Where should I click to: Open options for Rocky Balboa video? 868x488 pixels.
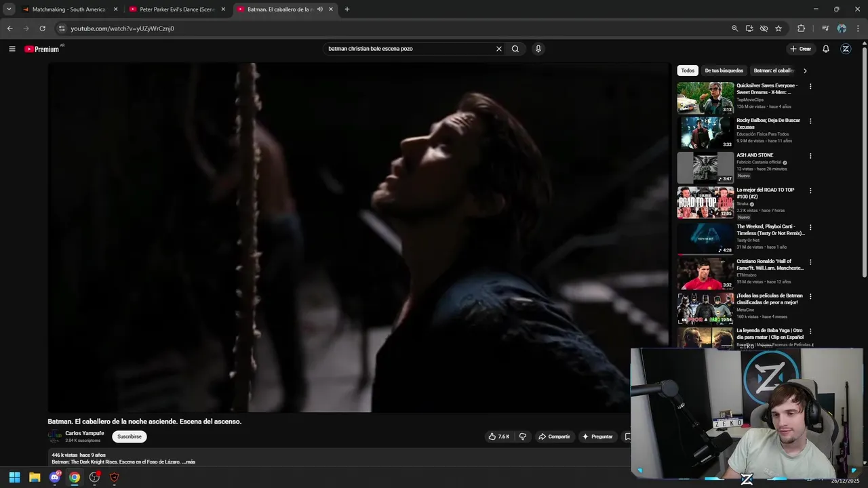tap(810, 121)
